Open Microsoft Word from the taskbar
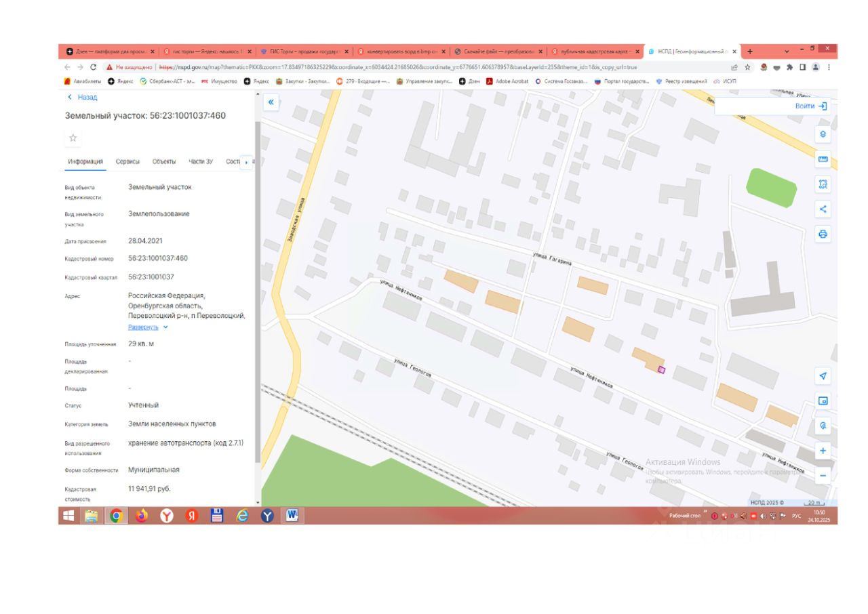The image size is (868, 614). point(292,516)
